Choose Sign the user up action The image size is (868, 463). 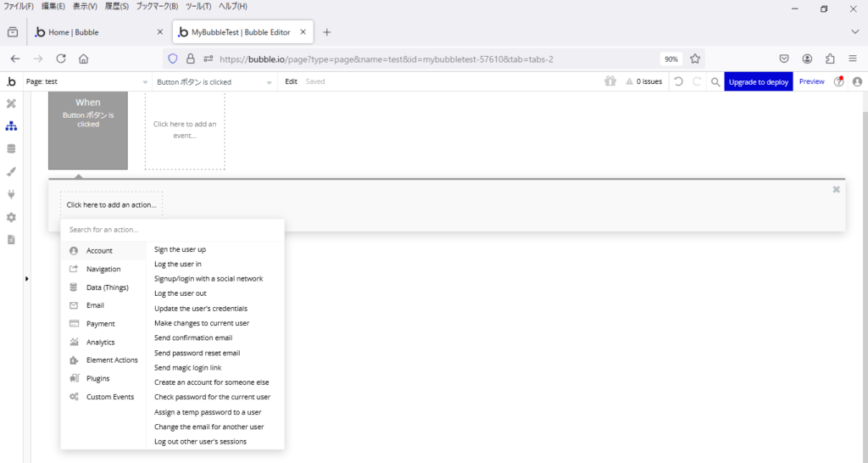(180, 249)
